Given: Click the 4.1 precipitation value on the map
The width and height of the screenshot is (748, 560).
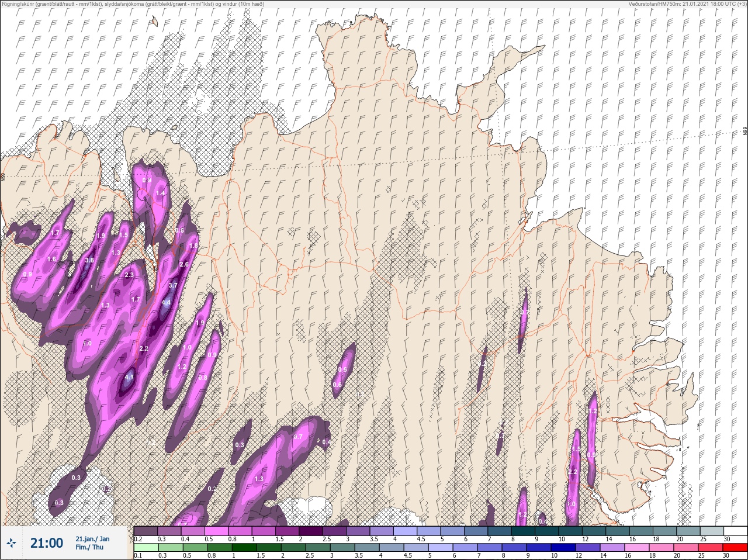Looking at the screenshot, I should point(130,376).
